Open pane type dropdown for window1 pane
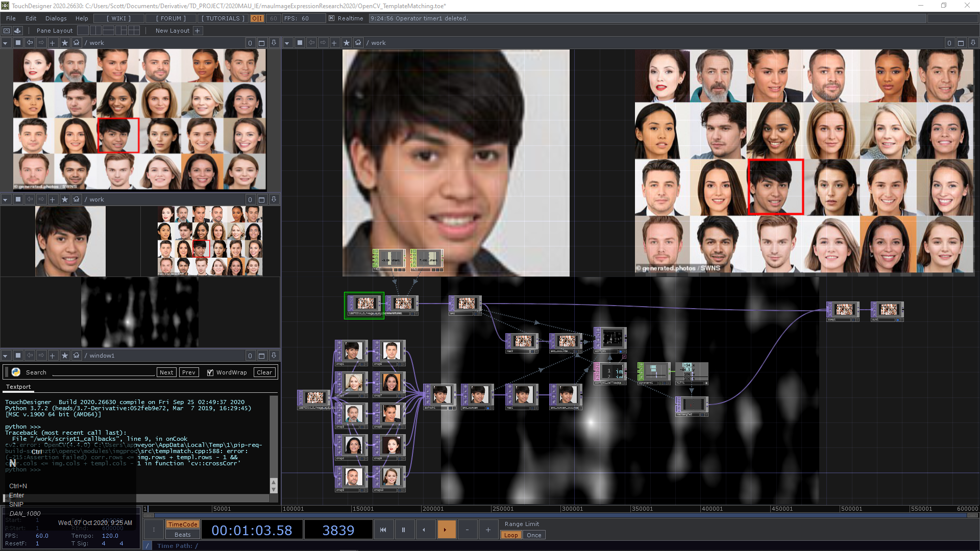Screen dimensions: 980x551 (x=5, y=356)
